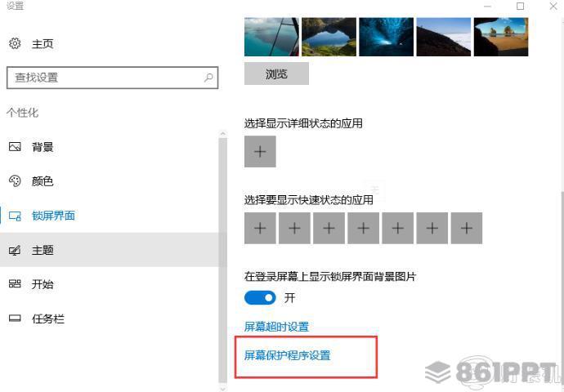Choose the blue ice cave thumbnail

pos(386,37)
